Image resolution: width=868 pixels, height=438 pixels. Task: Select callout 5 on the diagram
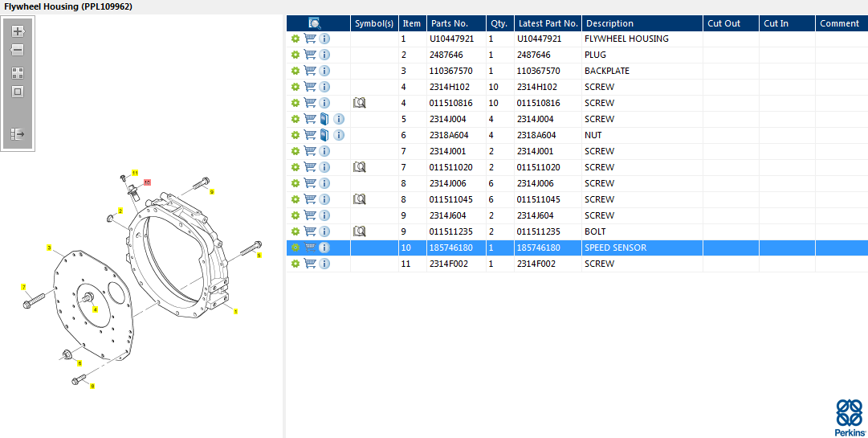[x=259, y=256]
